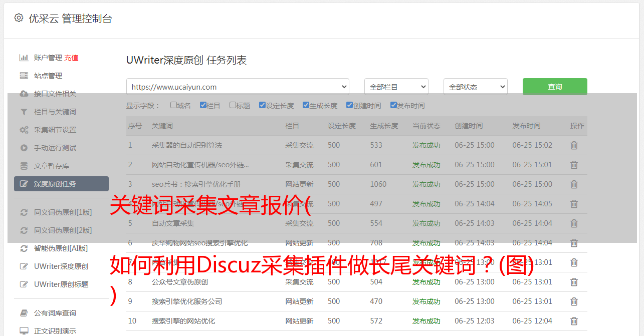Screen dimensions: 644x336
Task: Expand the 全部栏目 dropdown
Action: [396, 87]
